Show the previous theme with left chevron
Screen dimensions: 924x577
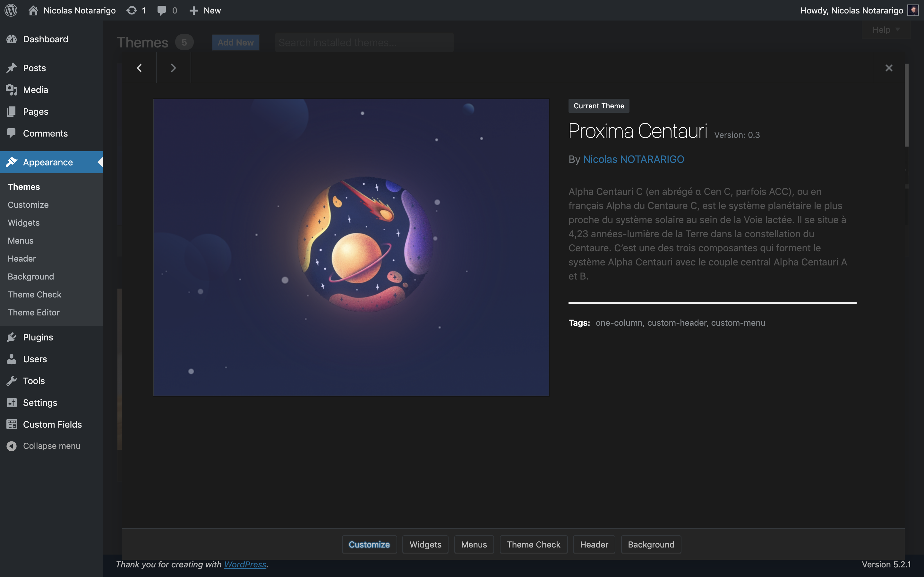tap(139, 68)
